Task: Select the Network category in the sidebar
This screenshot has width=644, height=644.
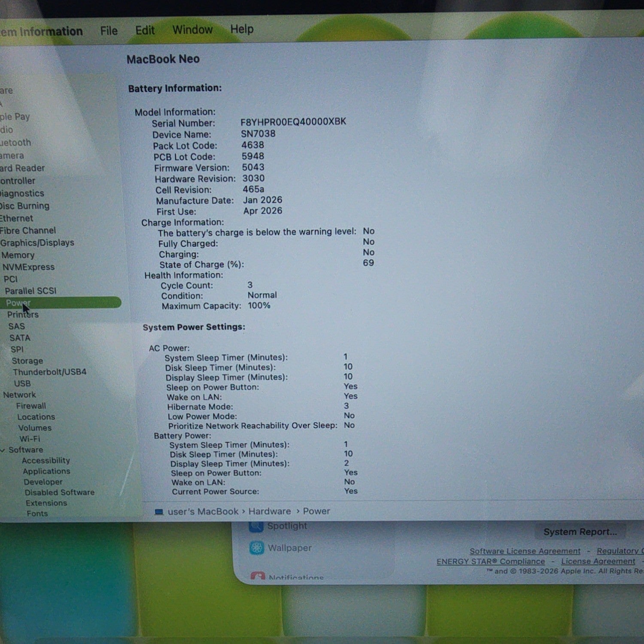Action: 19,395
